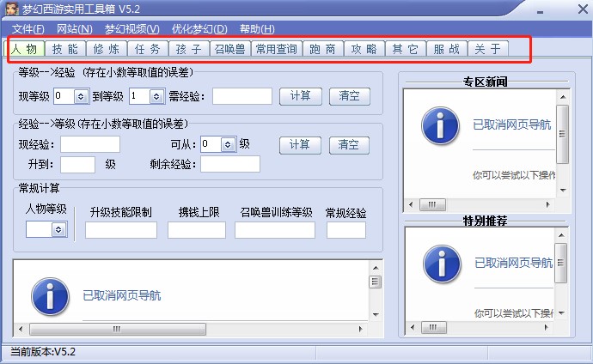593x364 pixels.
Task: Click the bottom-left pane scroll-right arrow
Action: 360,329
